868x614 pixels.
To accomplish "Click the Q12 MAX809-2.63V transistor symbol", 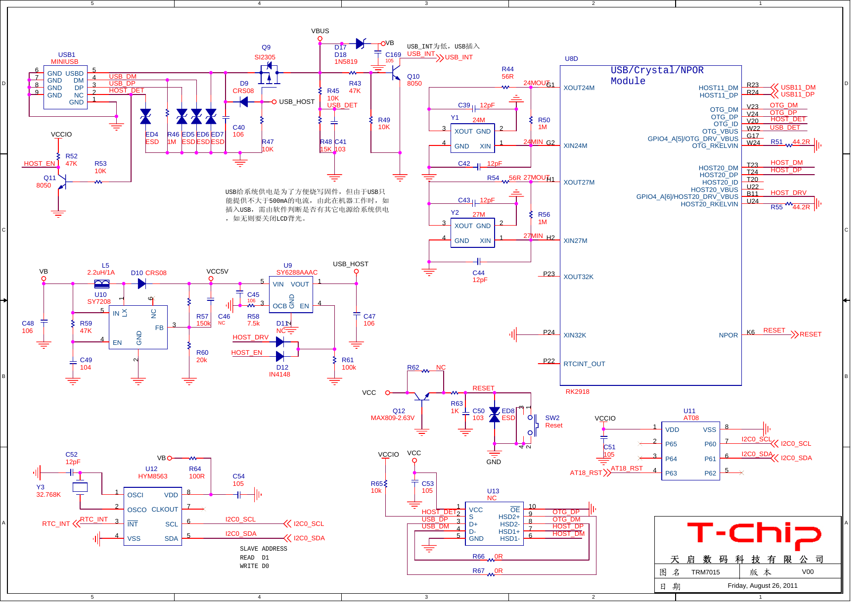I will pyautogui.click(x=422, y=396).
